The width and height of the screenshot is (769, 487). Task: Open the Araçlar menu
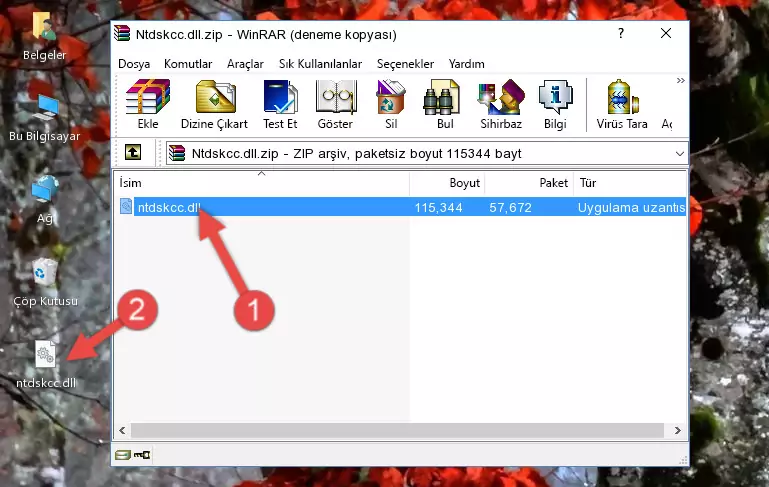click(245, 64)
